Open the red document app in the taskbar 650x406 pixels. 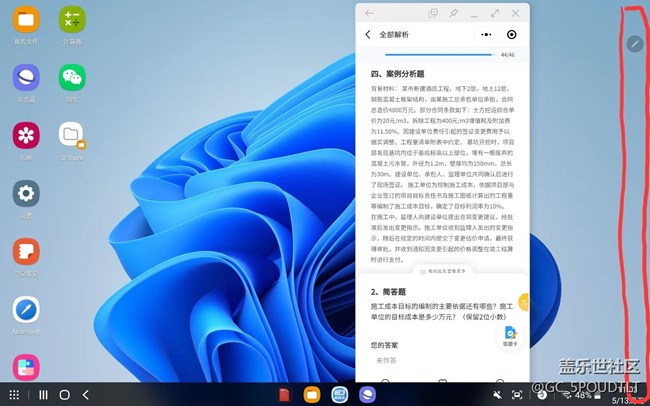pyautogui.click(x=284, y=395)
